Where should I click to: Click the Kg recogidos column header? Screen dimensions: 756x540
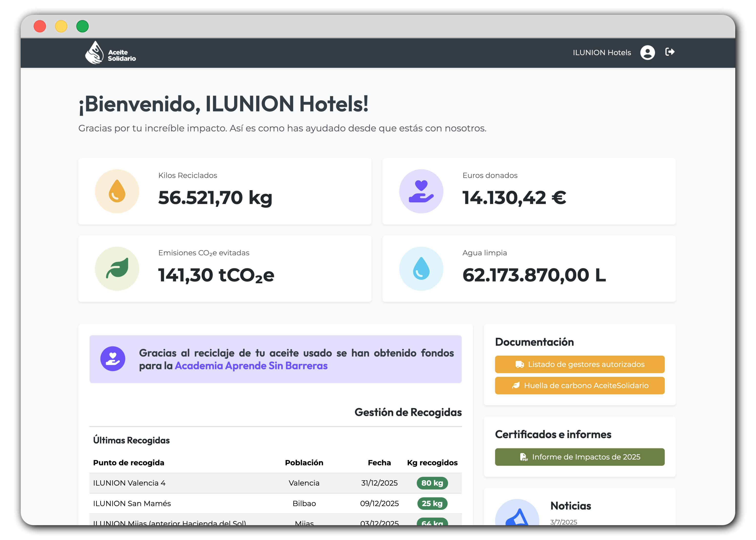coord(432,462)
